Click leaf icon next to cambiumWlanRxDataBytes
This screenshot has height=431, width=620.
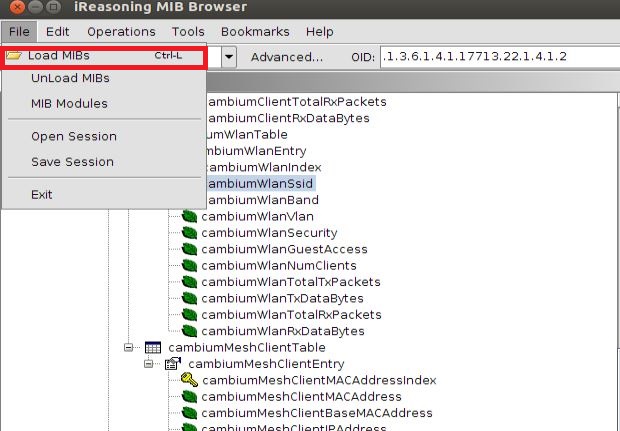(x=189, y=331)
